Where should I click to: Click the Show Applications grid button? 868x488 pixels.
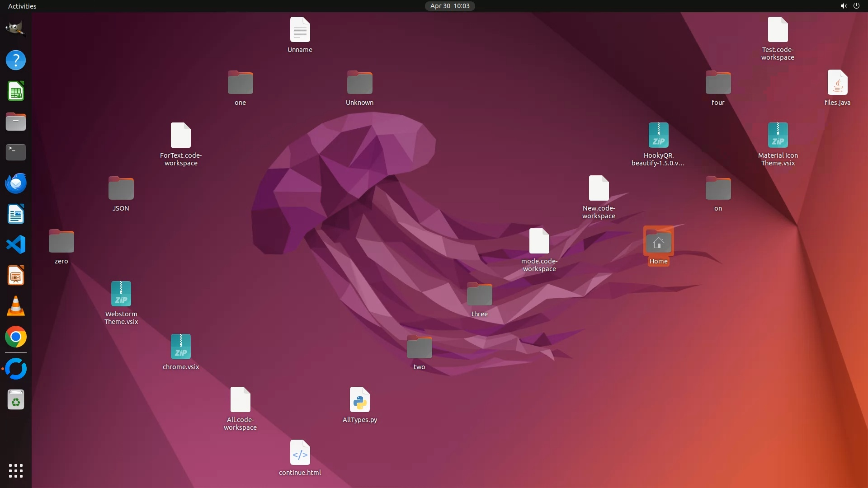16,470
